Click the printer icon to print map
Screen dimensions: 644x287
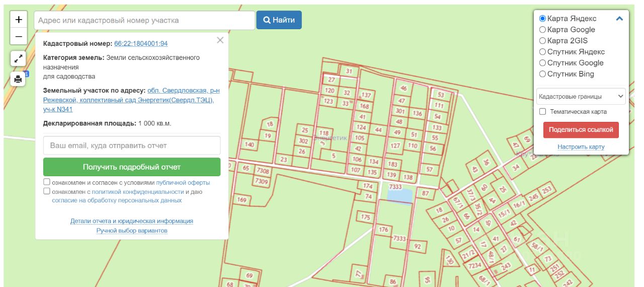(18, 79)
